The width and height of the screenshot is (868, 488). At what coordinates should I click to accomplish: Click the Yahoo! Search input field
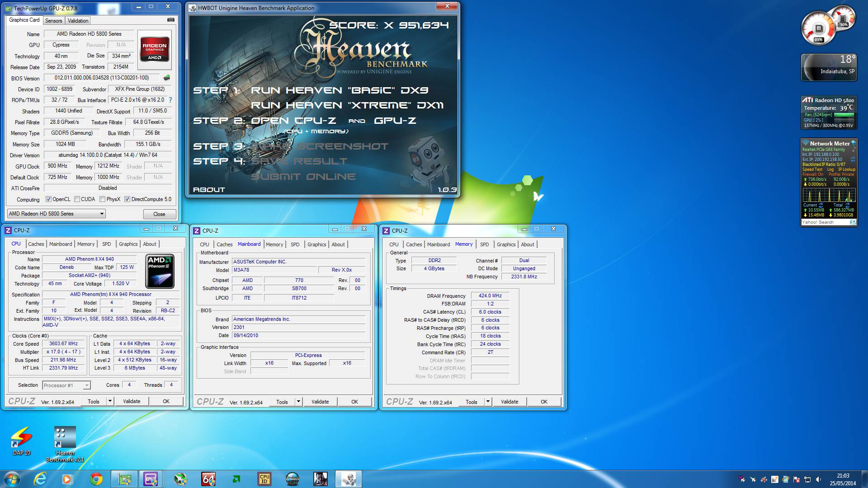tap(825, 222)
